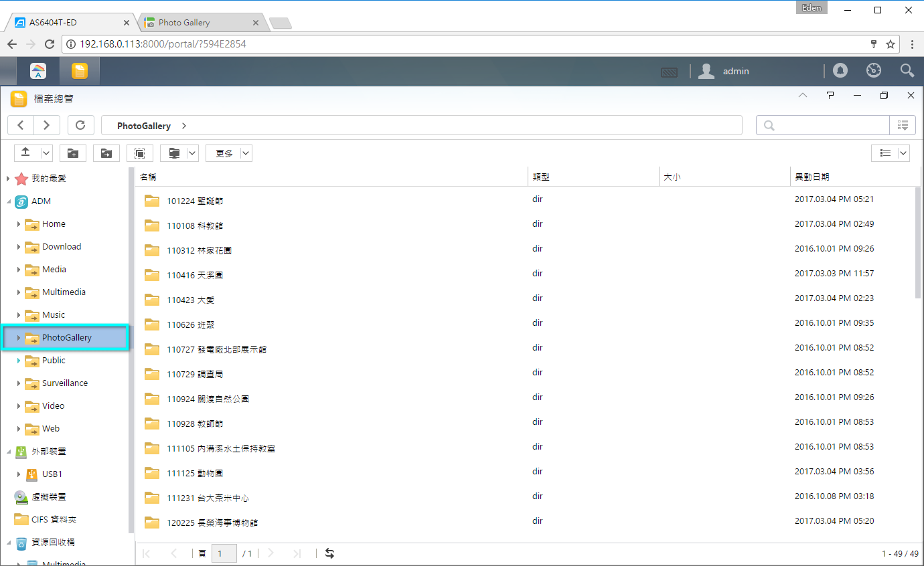Sort by 大小 column header
This screenshot has height=566, width=924.
[x=724, y=177]
